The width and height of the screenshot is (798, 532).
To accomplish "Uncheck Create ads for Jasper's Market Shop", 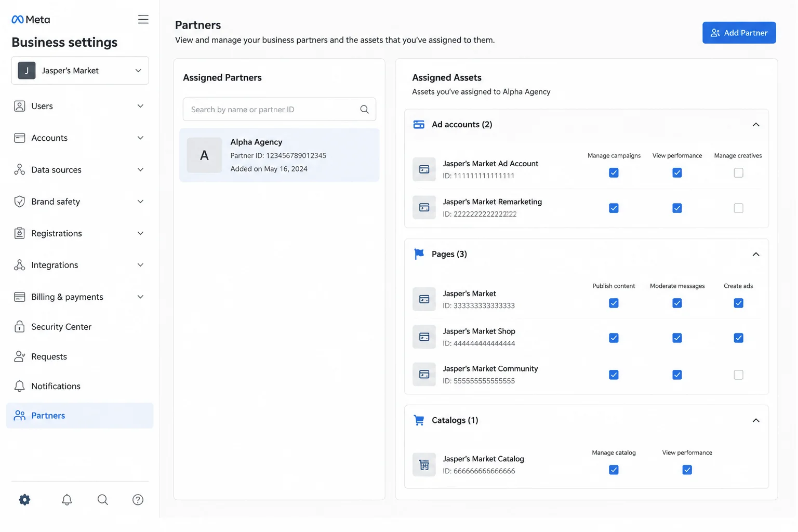I will pos(738,338).
